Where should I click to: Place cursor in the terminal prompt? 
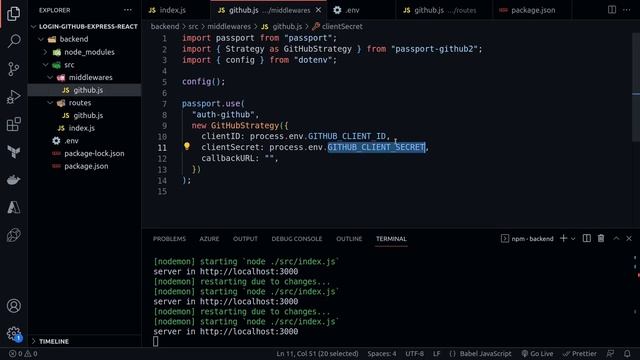tap(156, 341)
